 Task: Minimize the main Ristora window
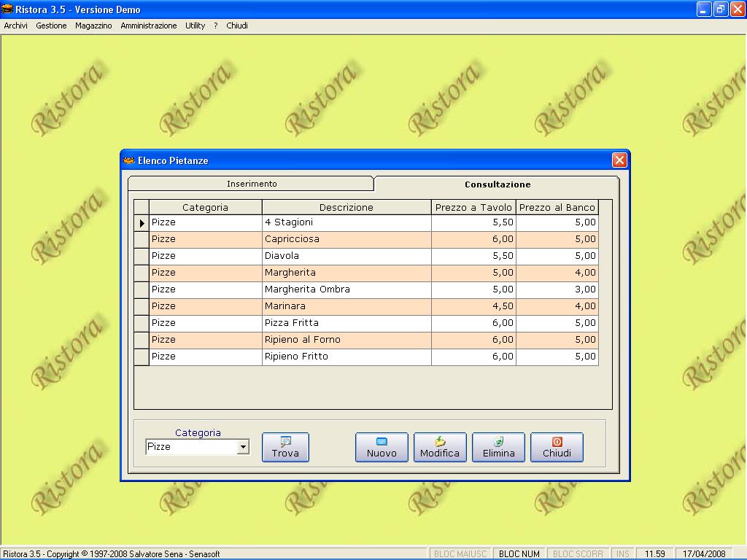(704, 9)
